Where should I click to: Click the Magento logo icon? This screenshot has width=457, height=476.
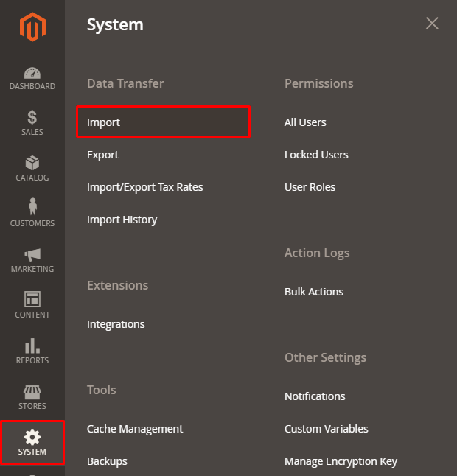coord(32,27)
